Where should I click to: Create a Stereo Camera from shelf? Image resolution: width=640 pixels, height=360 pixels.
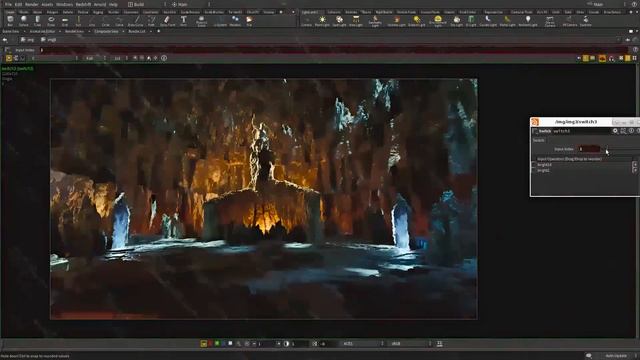(x=550, y=21)
